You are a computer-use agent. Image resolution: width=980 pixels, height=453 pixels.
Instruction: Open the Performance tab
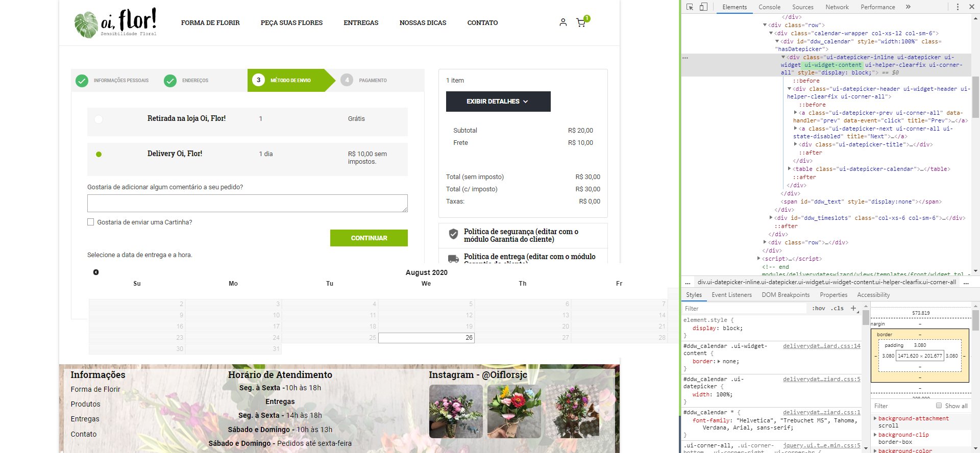[878, 7]
